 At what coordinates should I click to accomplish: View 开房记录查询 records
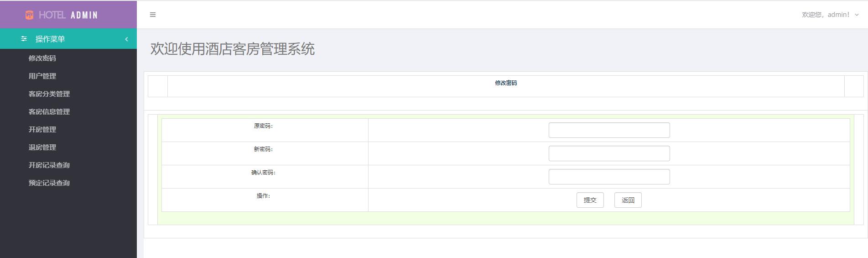pyautogui.click(x=49, y=165)
